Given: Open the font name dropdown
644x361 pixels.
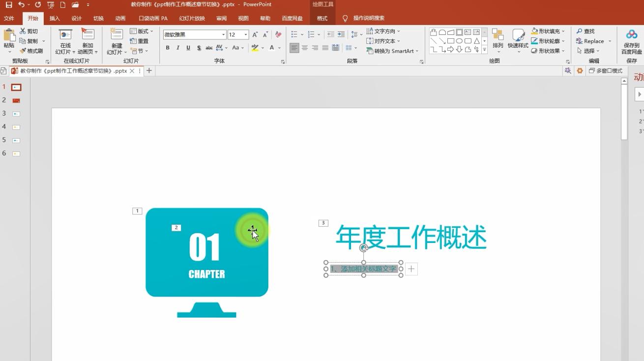Looking at the screenshot, I should [224, 34].
